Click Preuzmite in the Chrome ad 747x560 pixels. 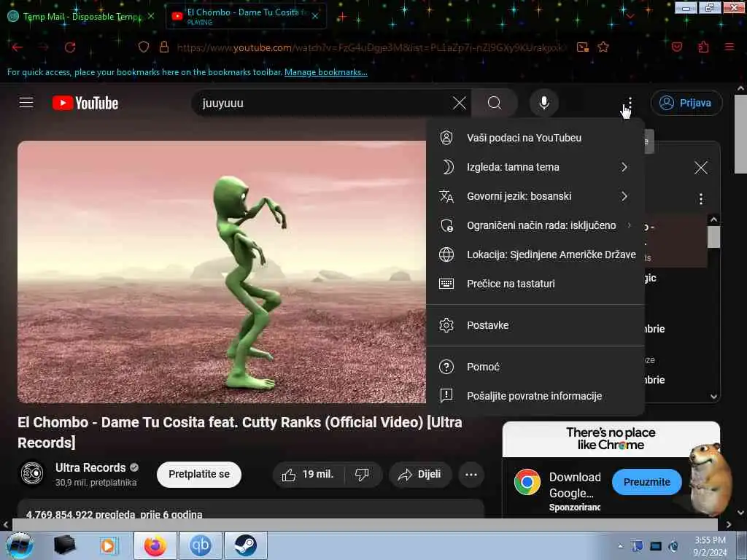coord(646,482)
